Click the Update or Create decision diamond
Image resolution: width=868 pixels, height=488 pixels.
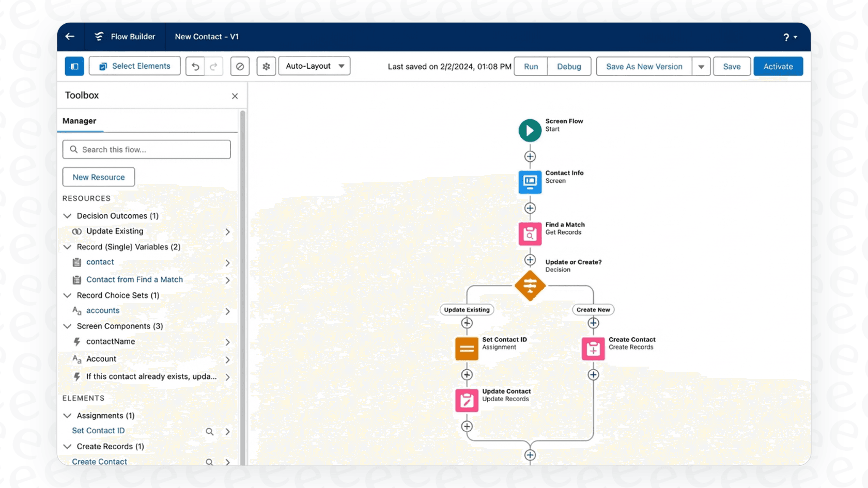pyautogui.click(x=530, y=286)
